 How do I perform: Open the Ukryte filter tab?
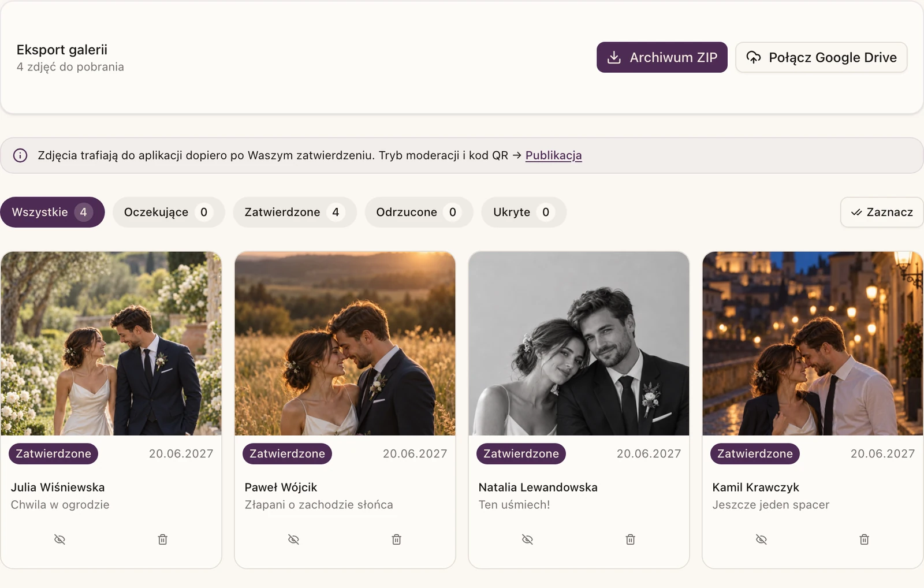(x=524, y=212)
